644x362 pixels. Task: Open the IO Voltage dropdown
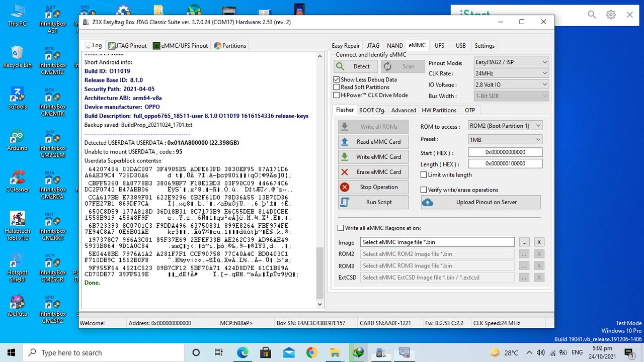click(511, 85)
